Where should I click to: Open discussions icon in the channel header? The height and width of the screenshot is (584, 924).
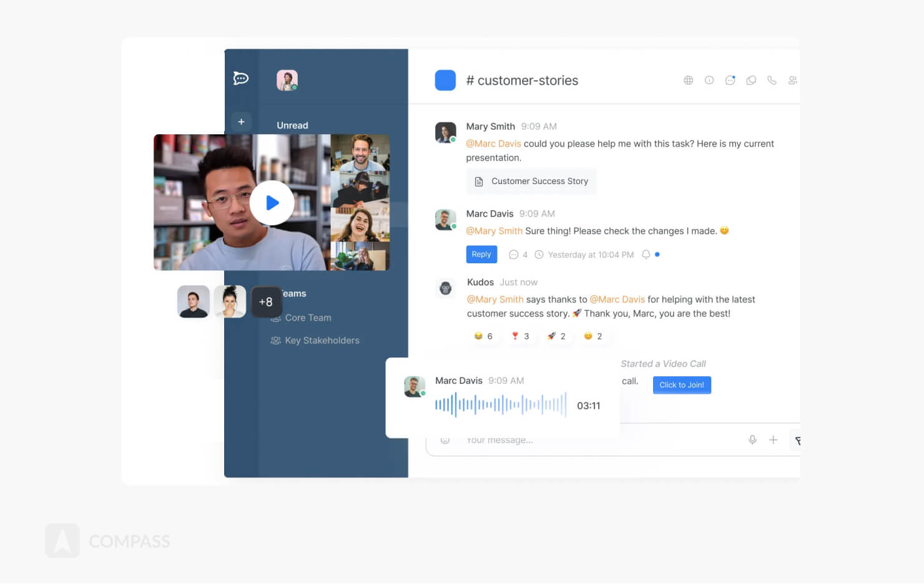(x=751, y=80)
